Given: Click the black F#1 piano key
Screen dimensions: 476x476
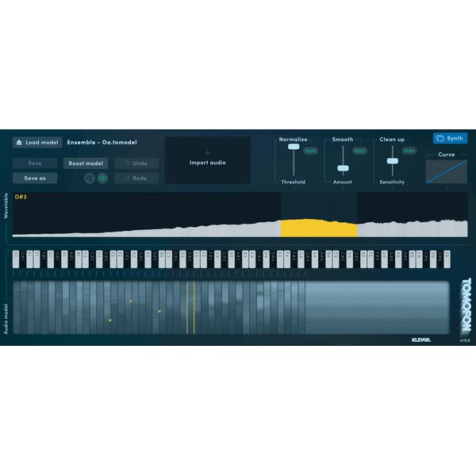Looking at the screenshot, I should (x=44, y=259).
